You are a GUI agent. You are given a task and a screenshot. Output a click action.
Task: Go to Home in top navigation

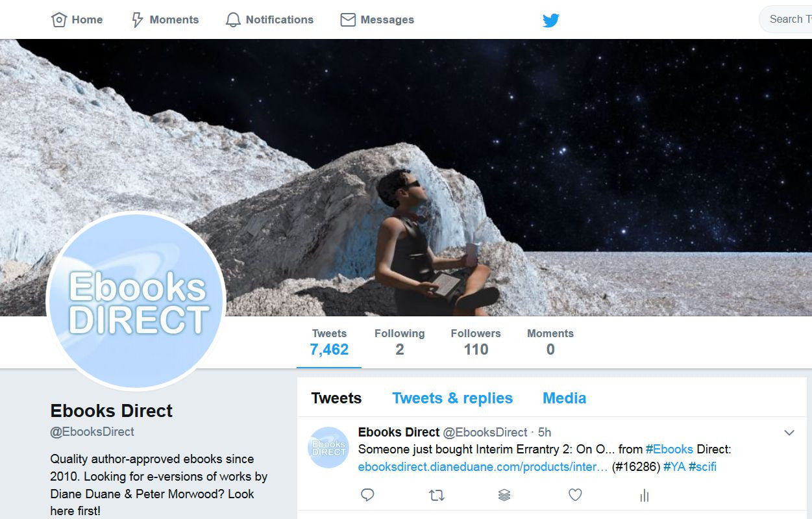(77, 20)
